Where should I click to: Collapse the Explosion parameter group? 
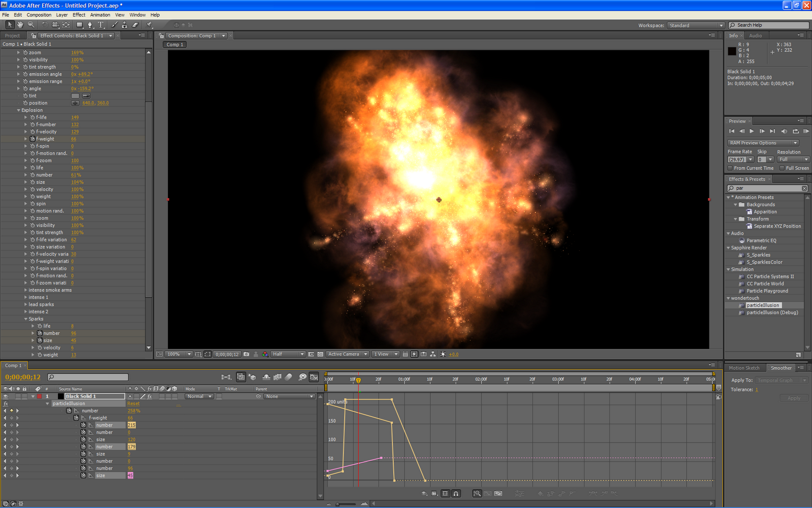[x=19, y=110]
